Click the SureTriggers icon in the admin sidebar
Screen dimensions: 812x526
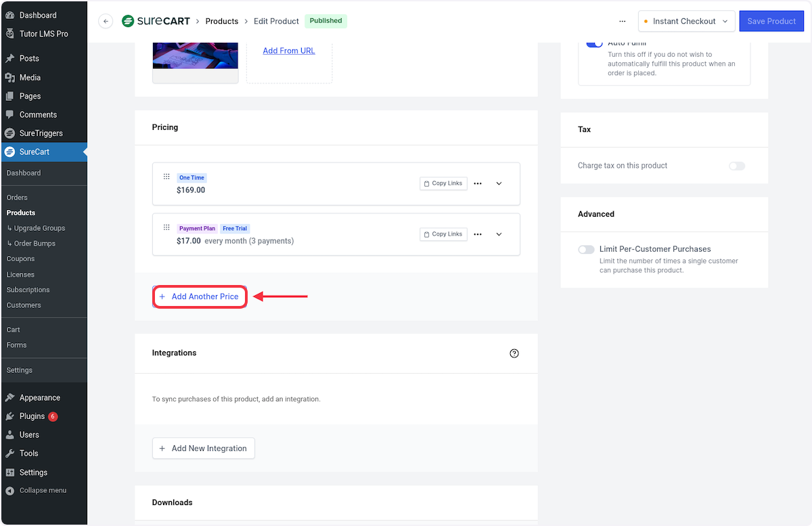(9, 133)
